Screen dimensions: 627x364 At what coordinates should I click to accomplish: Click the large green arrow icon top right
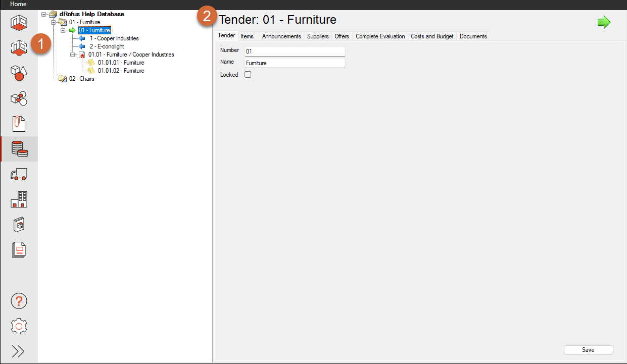point(604,22)
